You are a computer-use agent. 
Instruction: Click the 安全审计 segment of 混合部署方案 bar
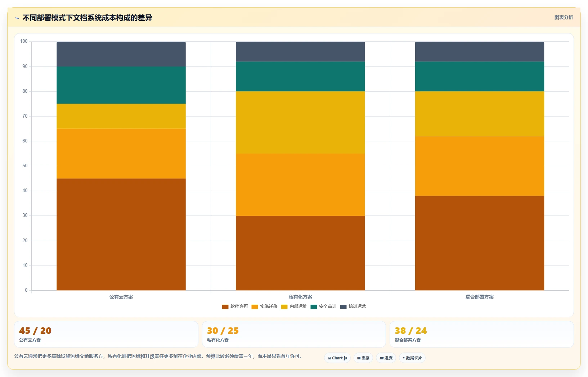(x=480, y=77)
